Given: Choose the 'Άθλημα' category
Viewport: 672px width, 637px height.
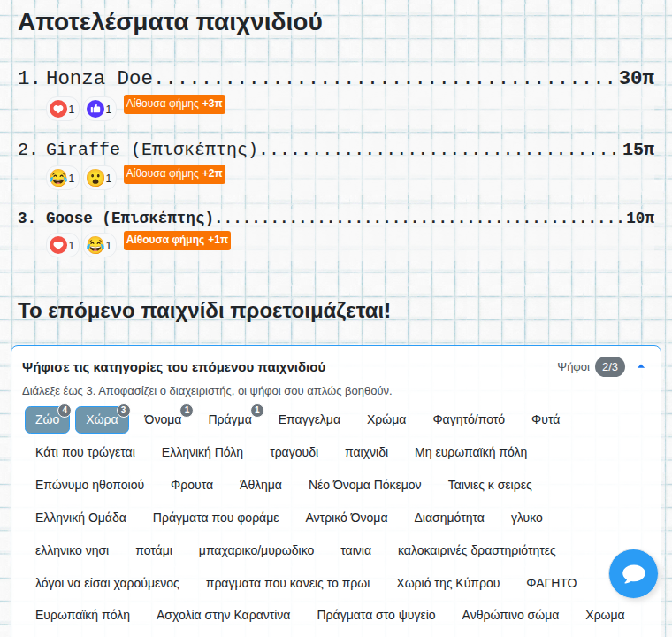Looking at the screenshot, I should click(261, 485).
